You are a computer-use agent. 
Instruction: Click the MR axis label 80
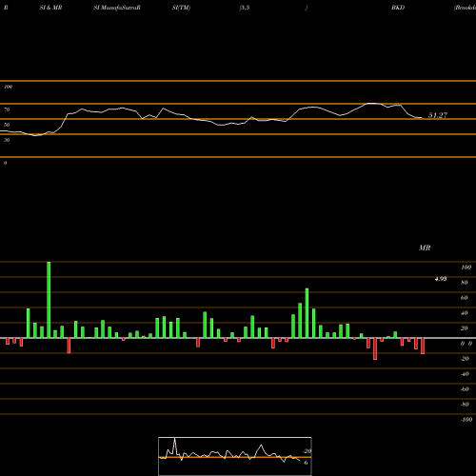pyautogui.click(x=464, y=283)
